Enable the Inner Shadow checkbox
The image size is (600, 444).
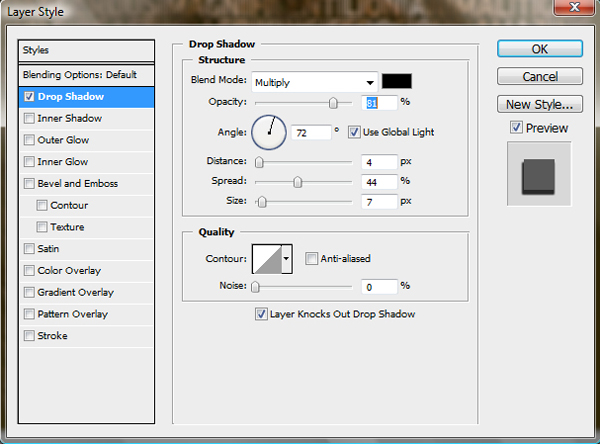(29, 118)
